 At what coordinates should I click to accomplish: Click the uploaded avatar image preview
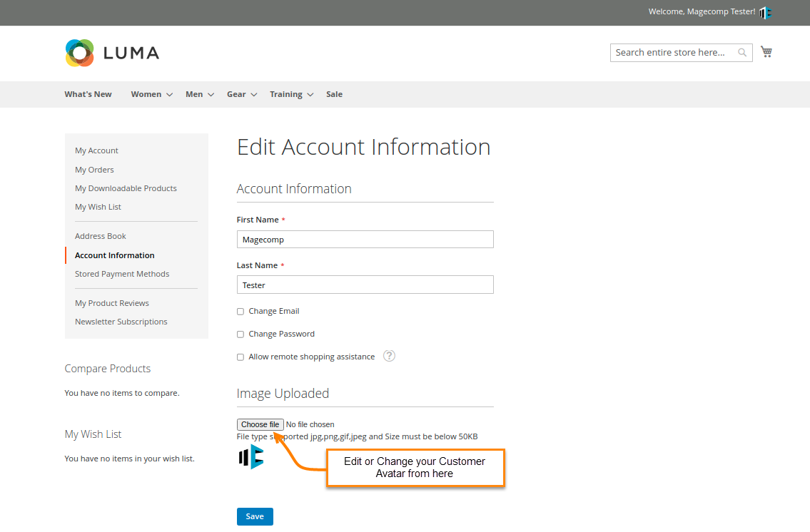coord(251,456)
